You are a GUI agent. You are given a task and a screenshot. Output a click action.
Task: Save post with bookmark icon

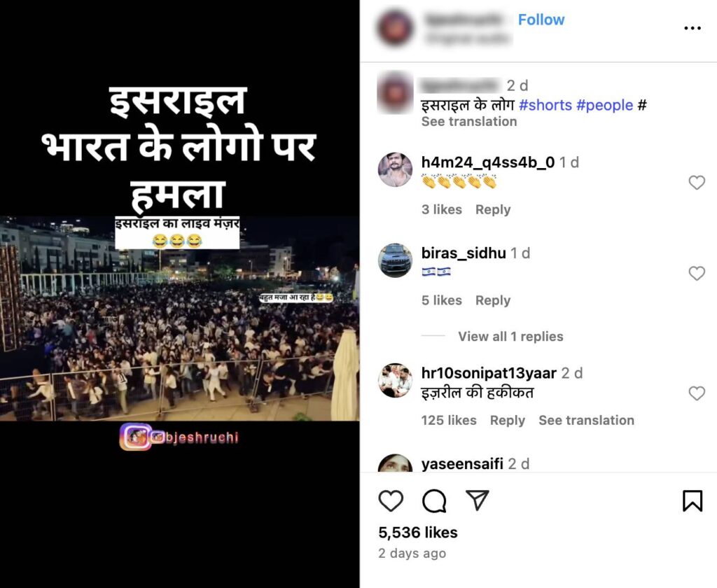692,500
